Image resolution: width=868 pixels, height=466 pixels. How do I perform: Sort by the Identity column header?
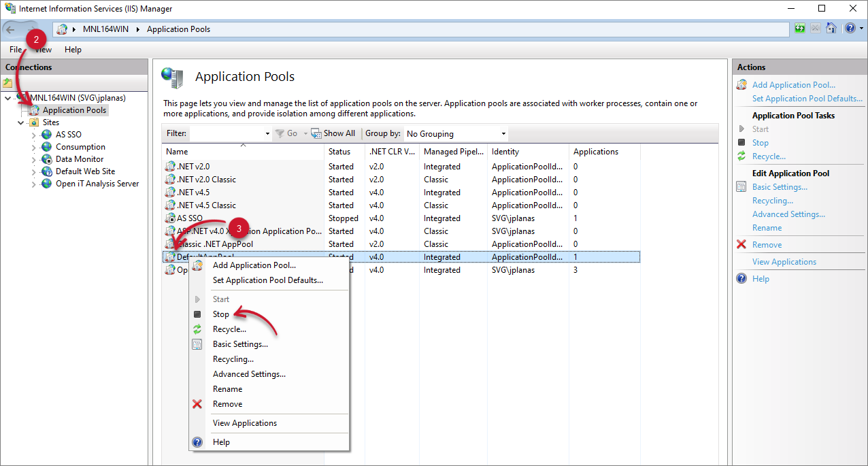pyautogui.click(x=528, y=152)
